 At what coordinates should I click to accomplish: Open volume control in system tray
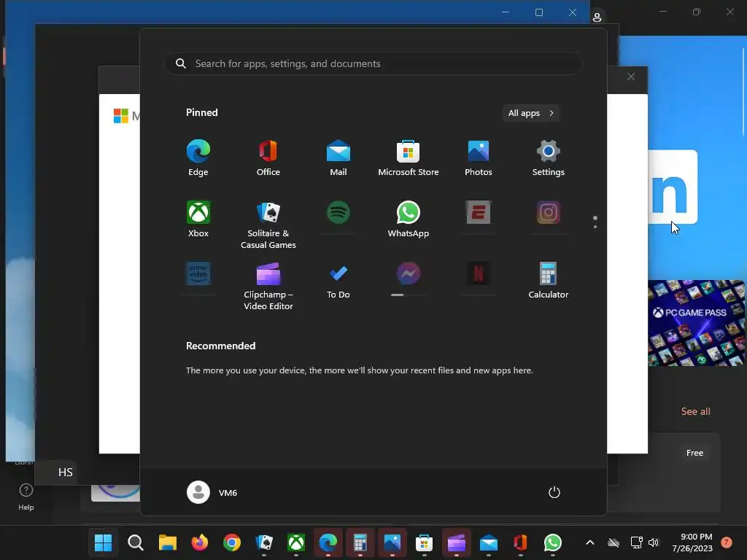(654, 542)
